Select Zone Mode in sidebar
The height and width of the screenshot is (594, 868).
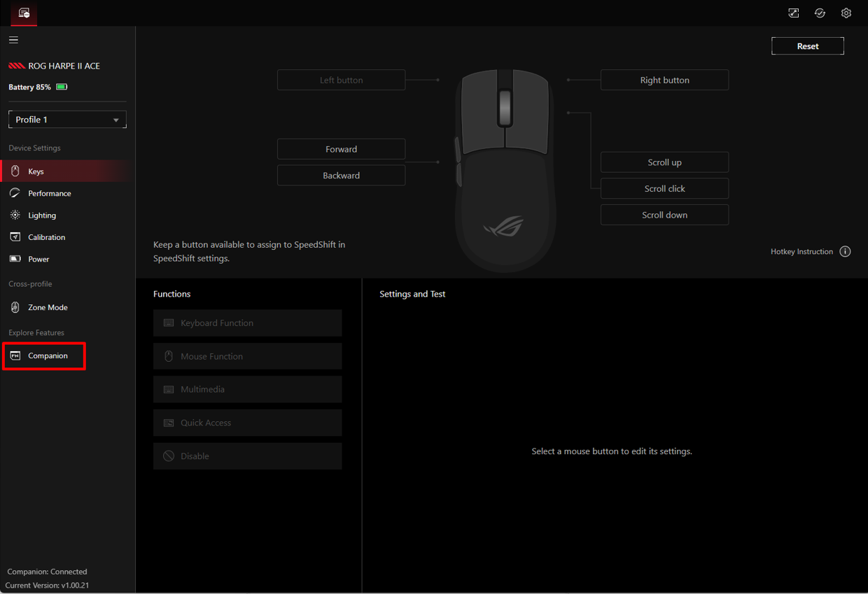(x=67, y=307)
